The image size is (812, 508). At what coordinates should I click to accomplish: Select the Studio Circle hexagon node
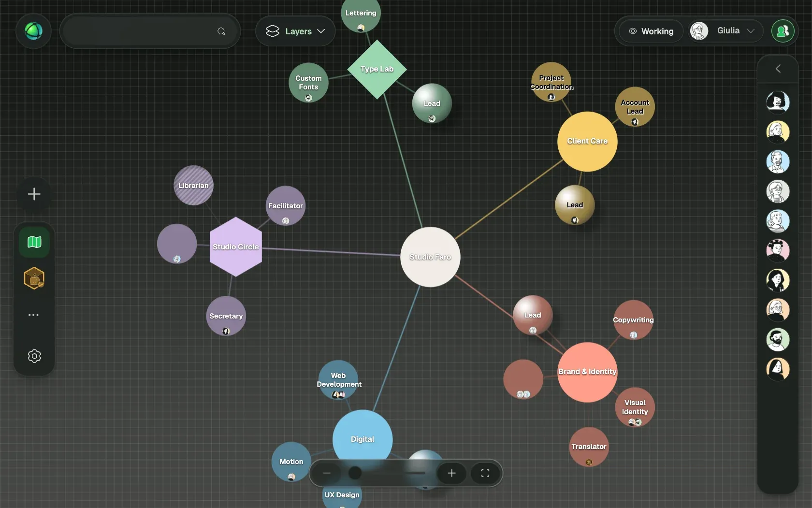(x=236, y=247)
